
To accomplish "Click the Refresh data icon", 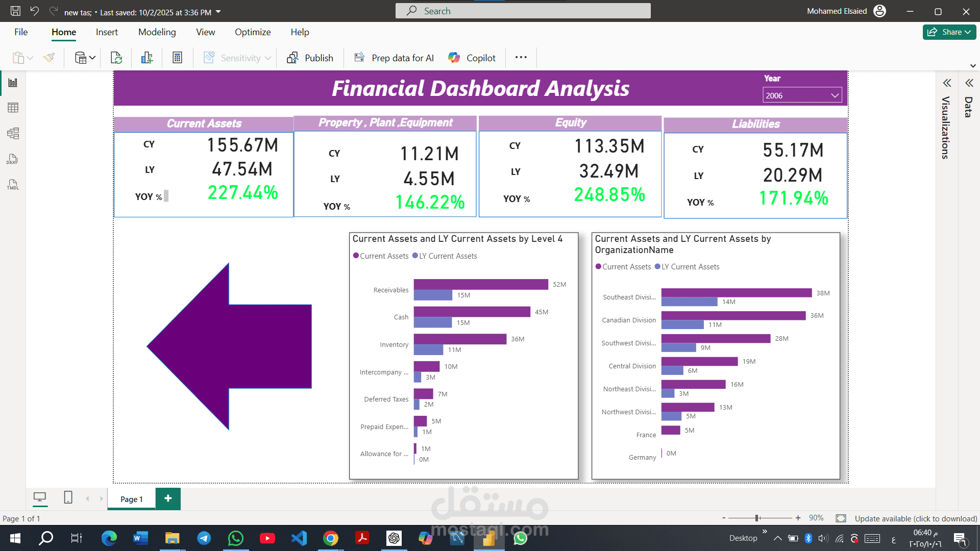I will 116,58.
